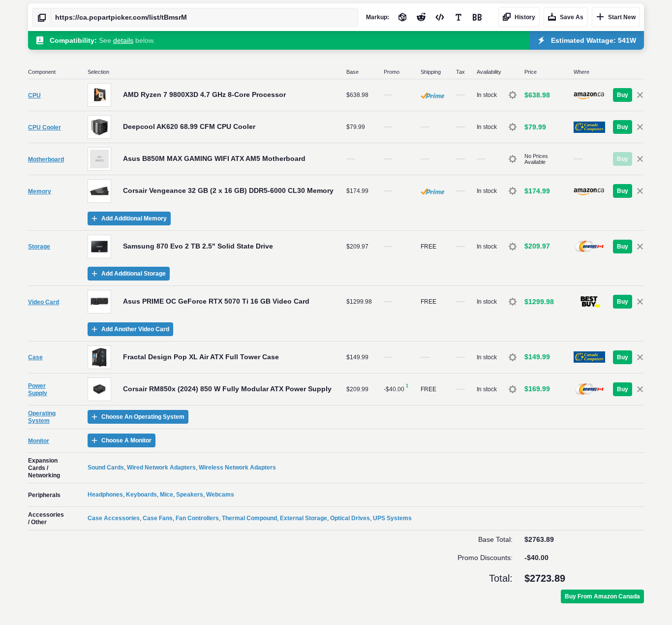This screenshot has width=672, height=625.
Task: Open the Operating System component link
Action: tap(42, 417)
